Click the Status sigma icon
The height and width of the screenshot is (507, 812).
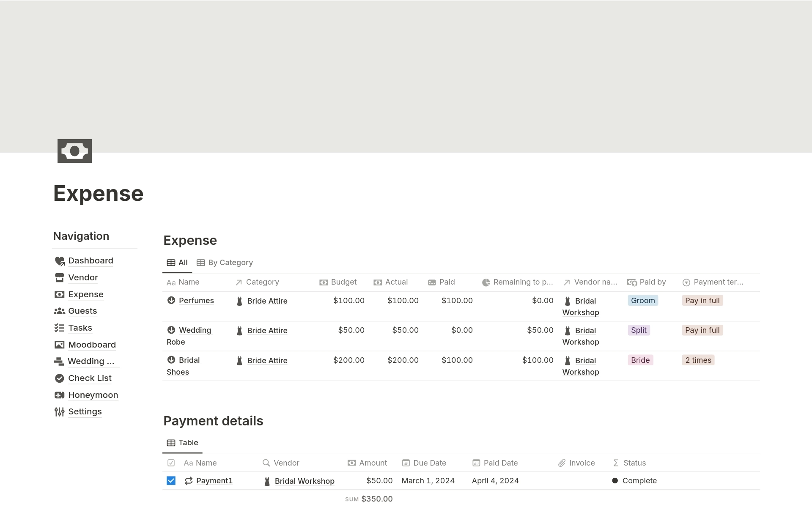coord(616,463)
